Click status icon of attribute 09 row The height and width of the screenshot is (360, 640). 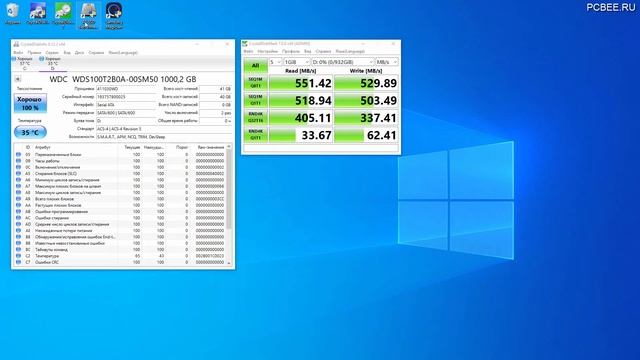(x=18, y=161)
